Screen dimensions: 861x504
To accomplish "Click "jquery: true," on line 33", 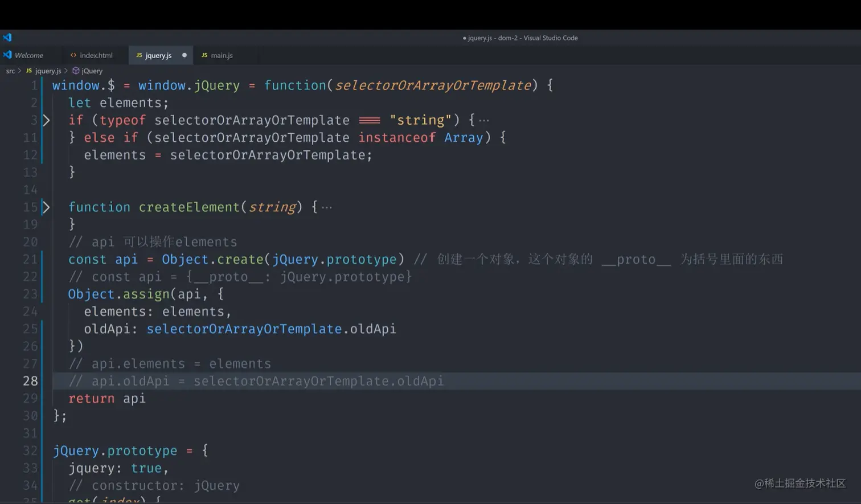I will pyautogui.click(x=118, y=468).
